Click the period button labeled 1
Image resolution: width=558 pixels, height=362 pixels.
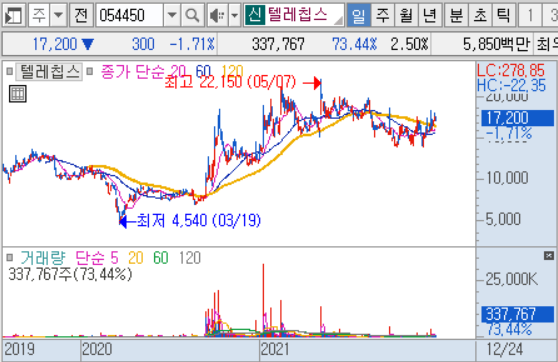point(530,15)
